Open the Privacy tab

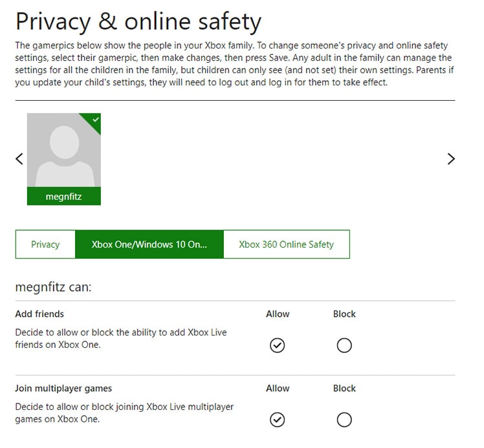[45, 244]
